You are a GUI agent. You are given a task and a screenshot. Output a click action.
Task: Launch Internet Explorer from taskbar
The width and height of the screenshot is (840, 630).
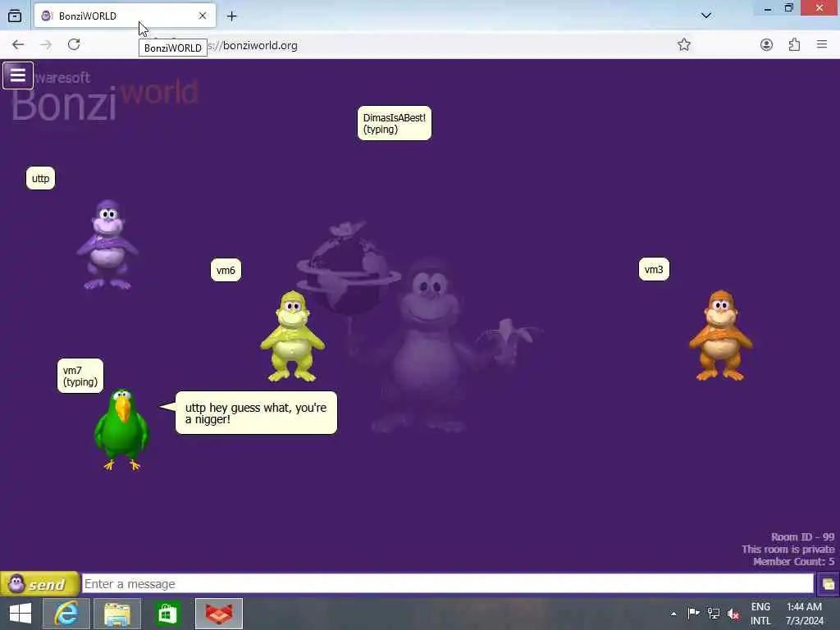66,614
